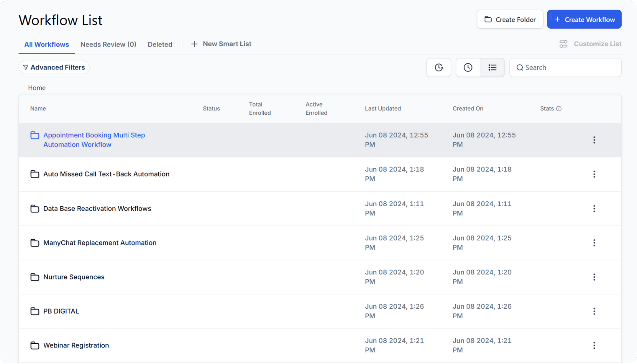Switch to the clock recent view icon
The width and height of the screenshot is (637, 364).
point(468,67)
